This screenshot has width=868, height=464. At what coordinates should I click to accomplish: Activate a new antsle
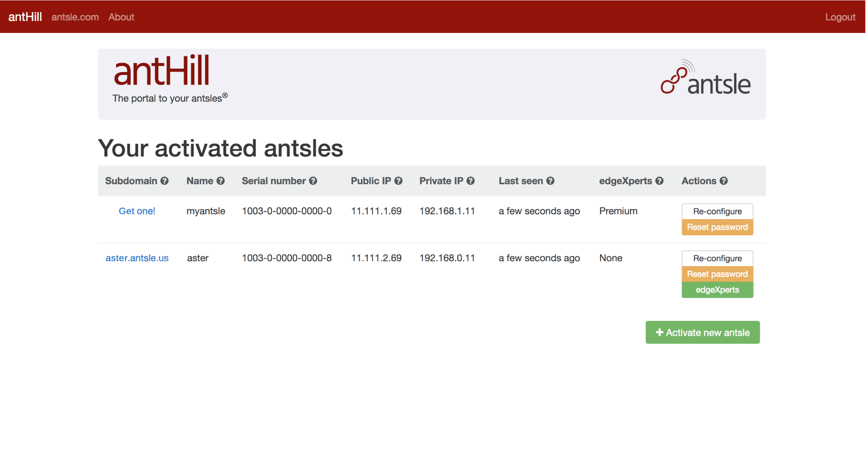(703, 332)
